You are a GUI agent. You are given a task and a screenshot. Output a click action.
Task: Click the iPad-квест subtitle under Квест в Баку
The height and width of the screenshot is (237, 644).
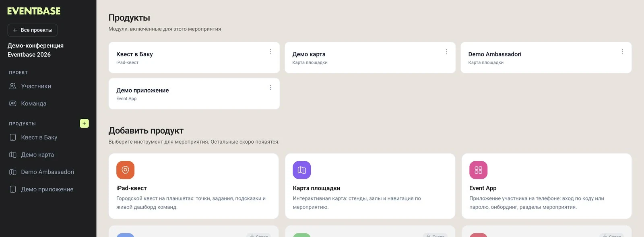pyautogui.click(x=127, y=62)
